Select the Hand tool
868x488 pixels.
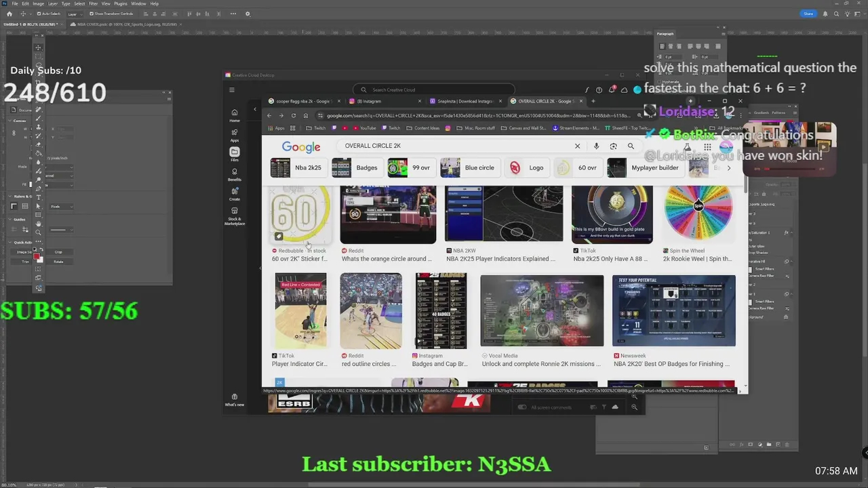click(38, 224)
